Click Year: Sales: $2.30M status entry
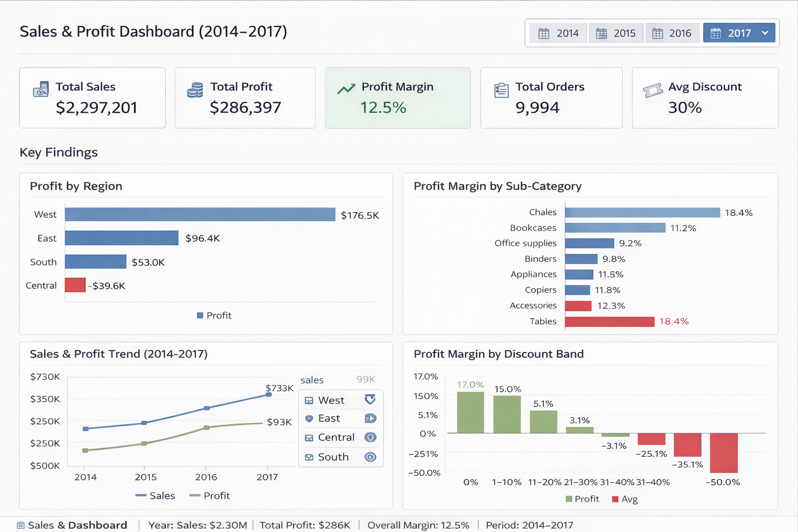 coord(198,525)
